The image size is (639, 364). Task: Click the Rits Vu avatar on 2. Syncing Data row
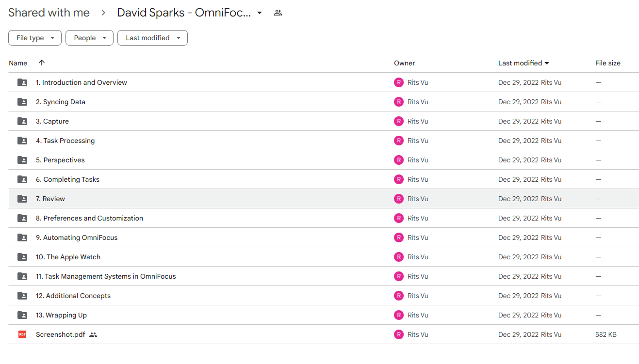(x=399, y=102)
